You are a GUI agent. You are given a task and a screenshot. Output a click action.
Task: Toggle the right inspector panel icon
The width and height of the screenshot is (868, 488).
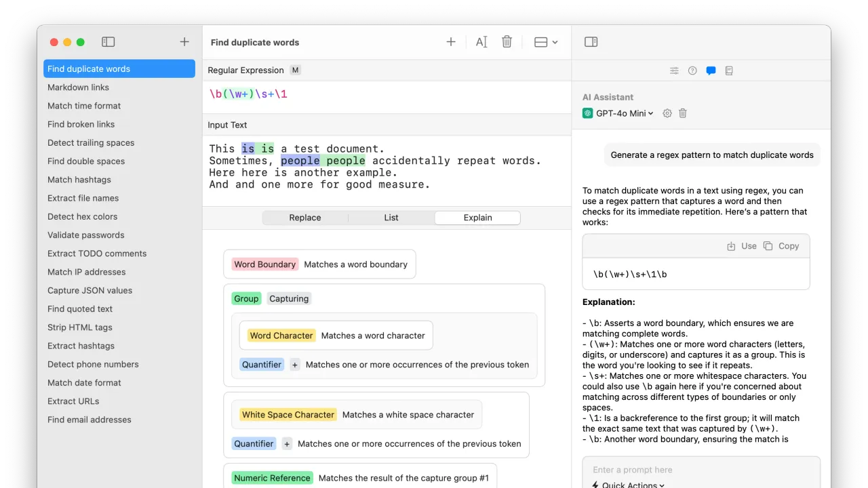point(591,42)
